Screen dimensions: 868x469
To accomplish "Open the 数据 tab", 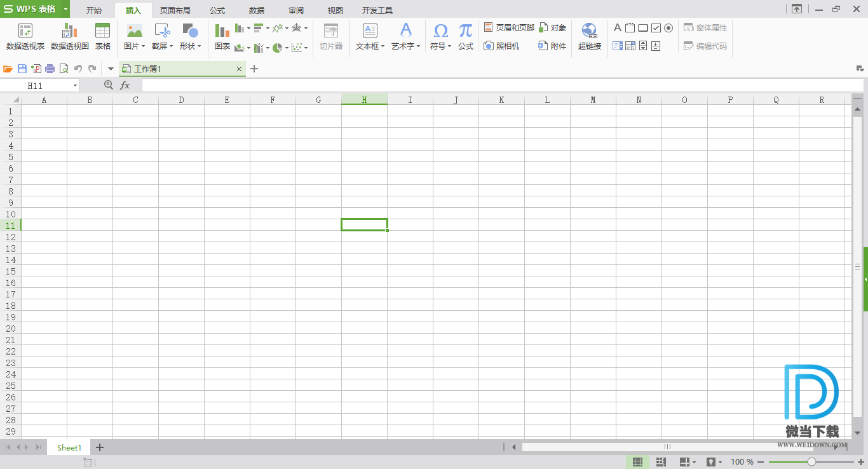I will point(257,11).
